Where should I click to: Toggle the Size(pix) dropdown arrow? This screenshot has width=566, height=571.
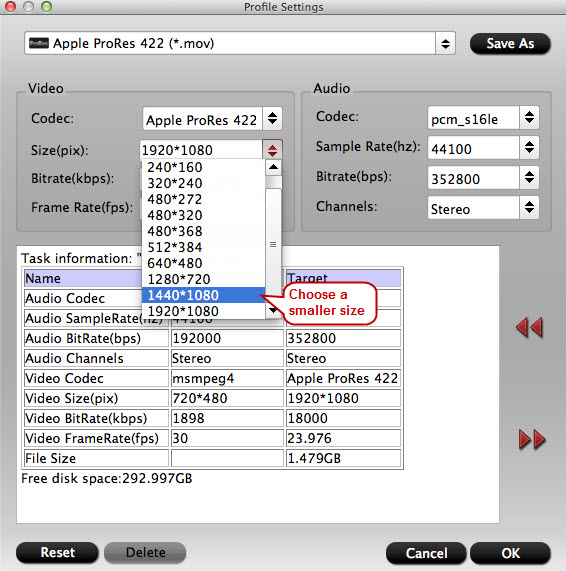272,150
